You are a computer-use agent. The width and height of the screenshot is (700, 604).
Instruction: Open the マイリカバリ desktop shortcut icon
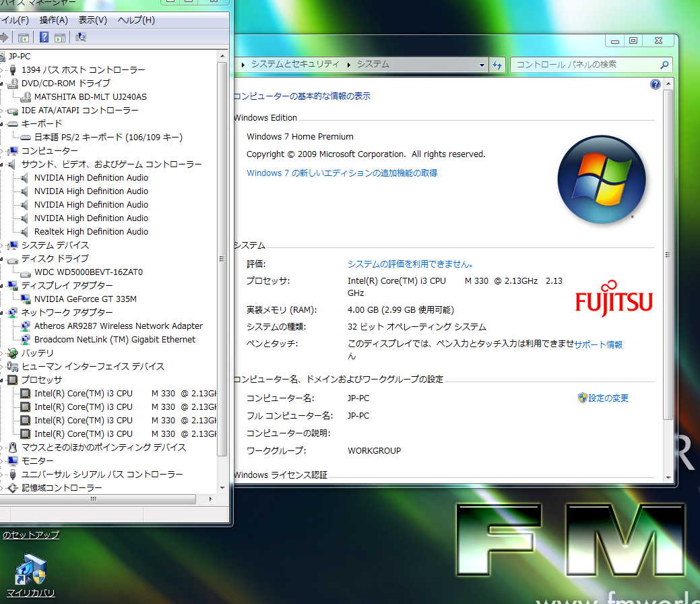(31, 570)
